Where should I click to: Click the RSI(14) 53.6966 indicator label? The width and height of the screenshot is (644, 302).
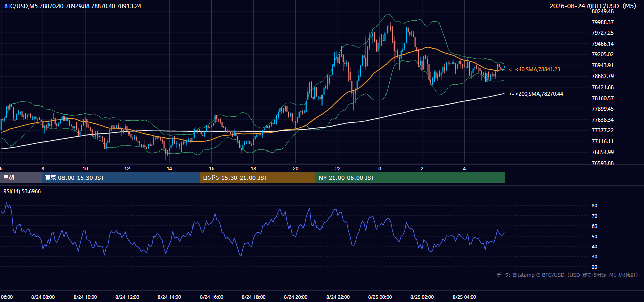pyautogui.click(x=22, y=191)
